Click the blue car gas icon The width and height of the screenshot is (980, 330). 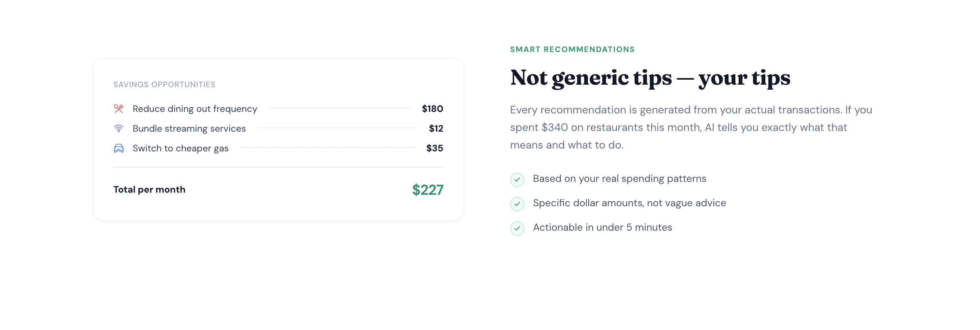pos(119,148)
